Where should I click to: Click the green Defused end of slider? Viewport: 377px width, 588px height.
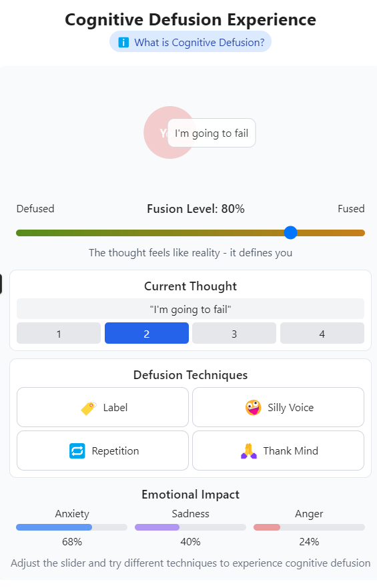coord(21,233)
